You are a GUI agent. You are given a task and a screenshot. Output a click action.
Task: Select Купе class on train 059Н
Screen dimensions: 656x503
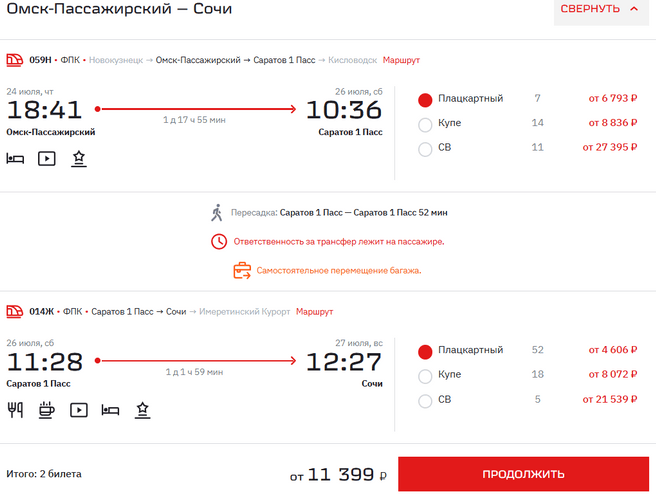[425, 124]
